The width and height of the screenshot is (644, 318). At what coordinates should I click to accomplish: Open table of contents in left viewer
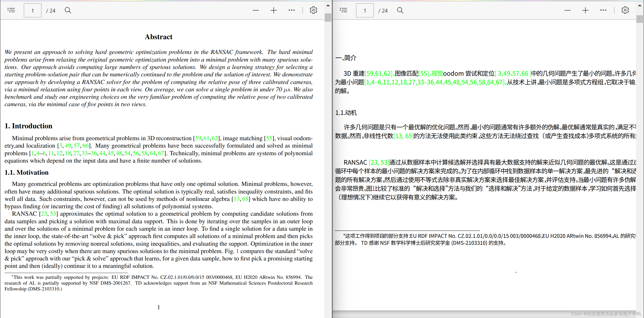(x=11, y=10)
